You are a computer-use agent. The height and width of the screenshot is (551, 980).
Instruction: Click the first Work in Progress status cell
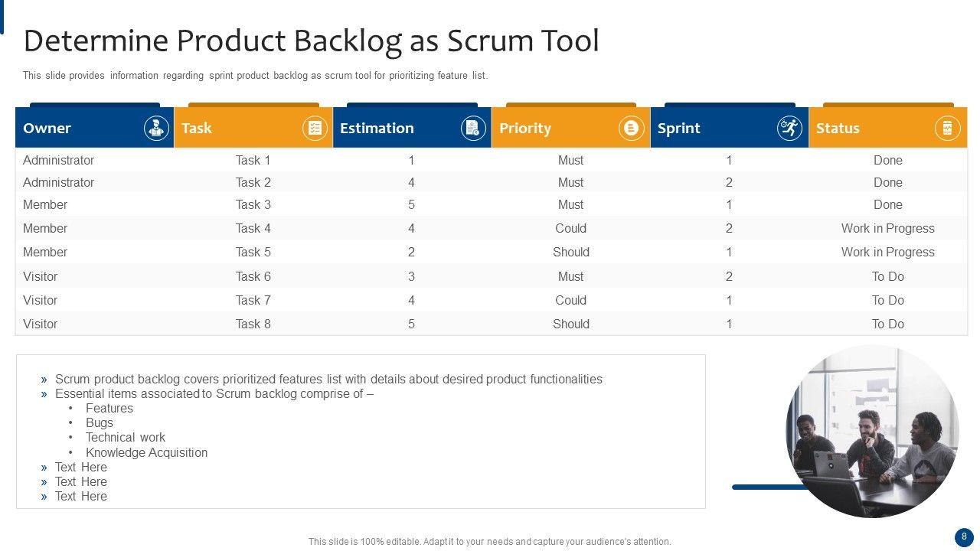click(887, 228)
